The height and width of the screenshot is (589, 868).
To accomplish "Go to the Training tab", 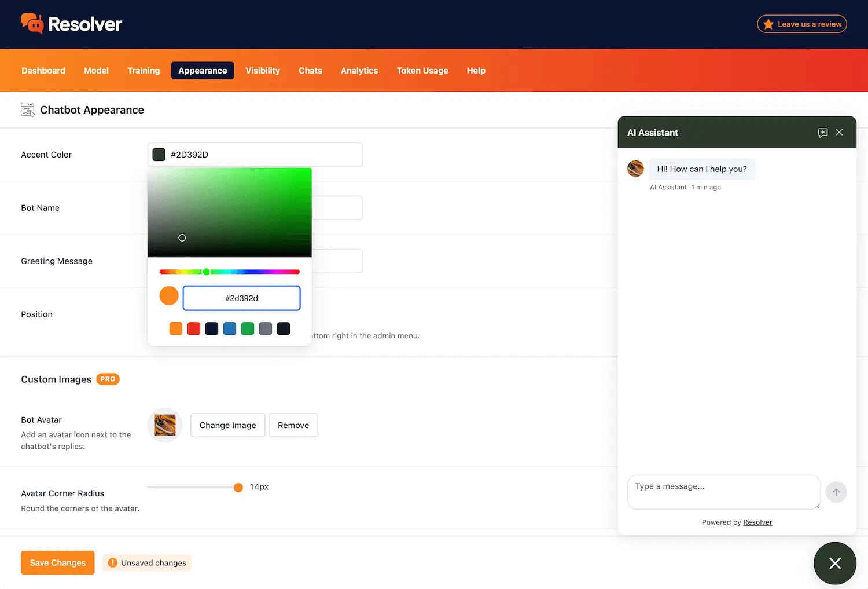I will (144, 71).
